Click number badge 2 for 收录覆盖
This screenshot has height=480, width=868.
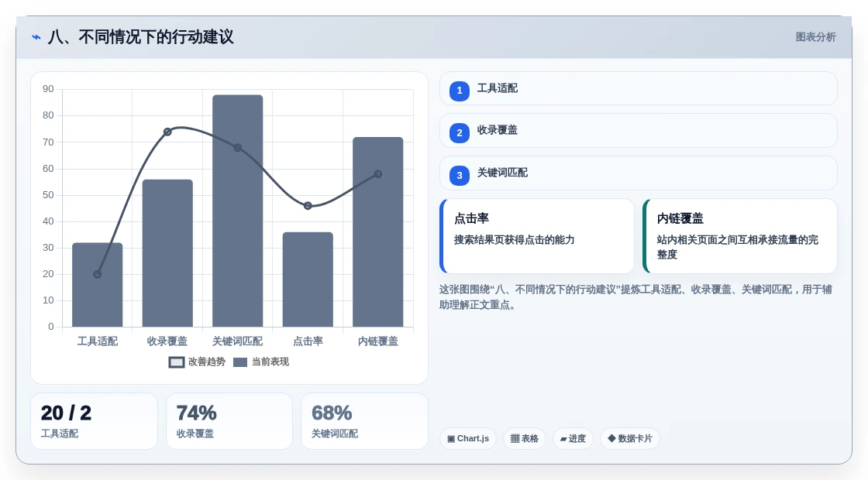tap(460, 132)
